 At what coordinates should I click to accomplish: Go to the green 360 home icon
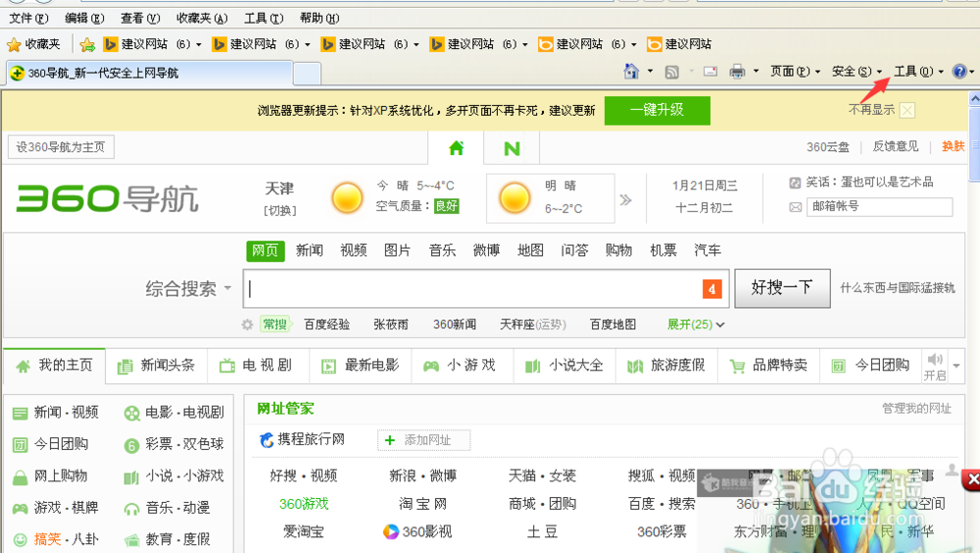click(457, 148)
